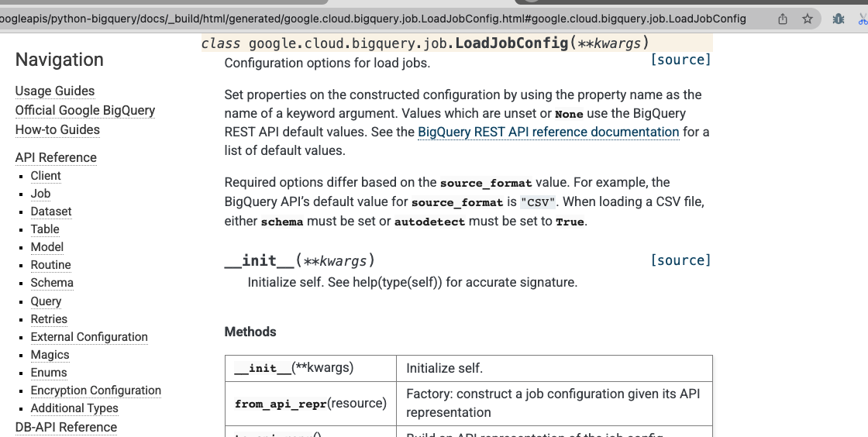Click 'Configuration options for load jobs.' text

tap(327, 63)
